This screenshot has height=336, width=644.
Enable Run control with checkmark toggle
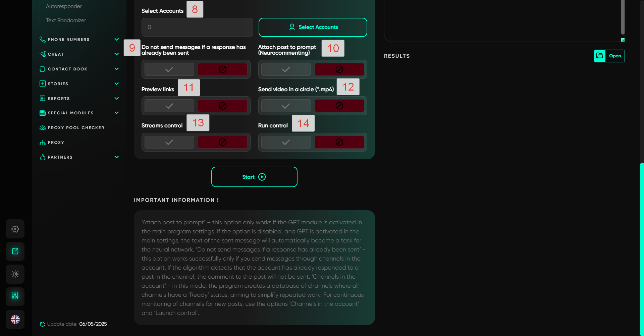286,142
